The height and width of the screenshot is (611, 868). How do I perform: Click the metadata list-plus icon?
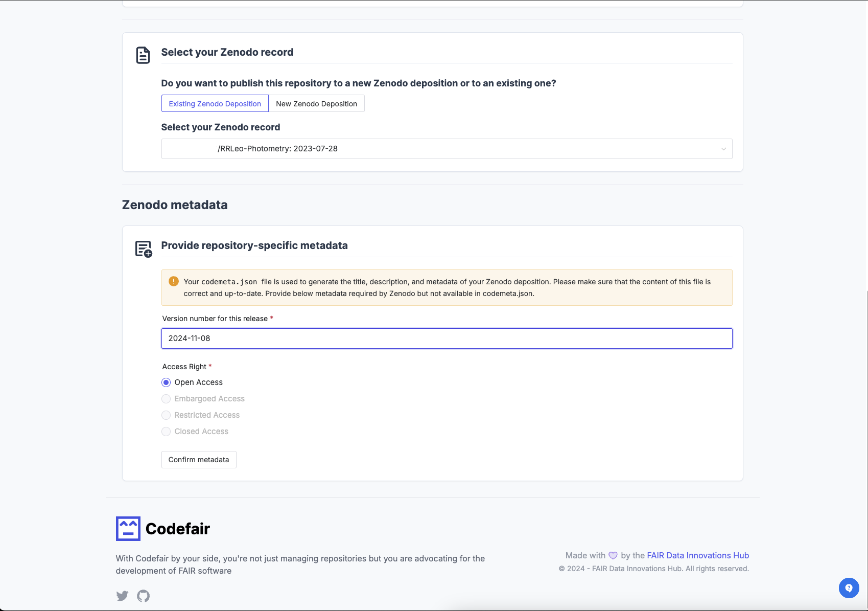tap(144, 249)
